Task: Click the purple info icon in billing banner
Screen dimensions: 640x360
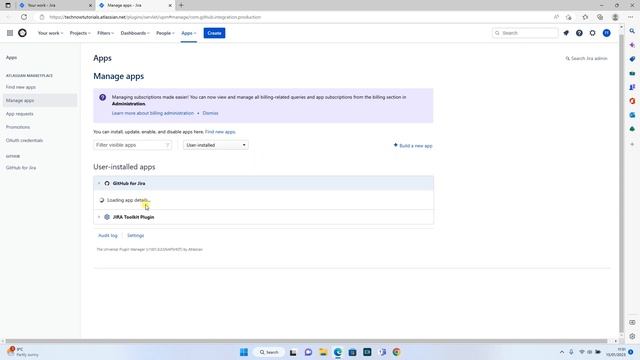Action: [x=102, y=98]
